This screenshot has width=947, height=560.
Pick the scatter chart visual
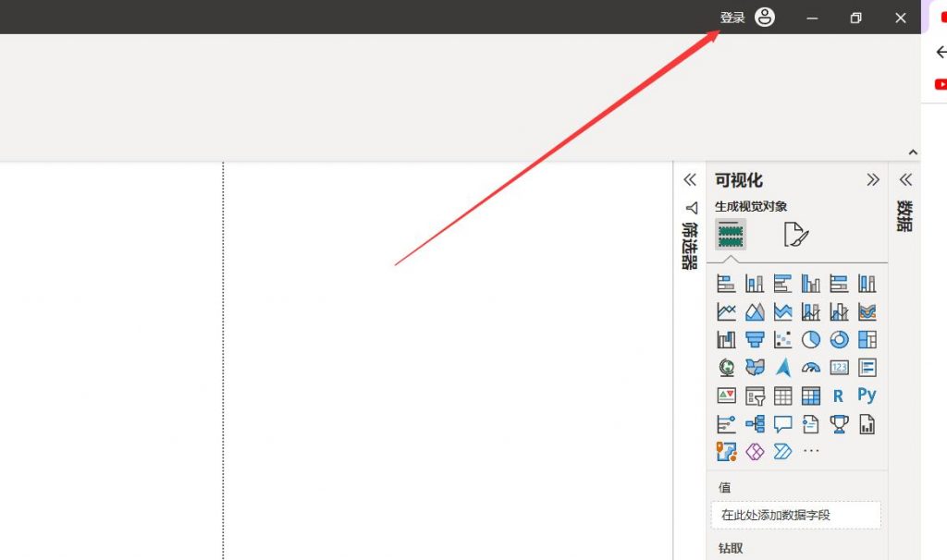(x=782, y=340)
